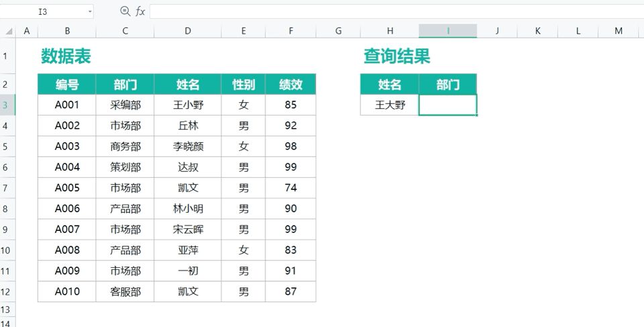The width and height of the screenshot is (644, 327).
Task: Select cell containing A010
Action: (67, 291)
